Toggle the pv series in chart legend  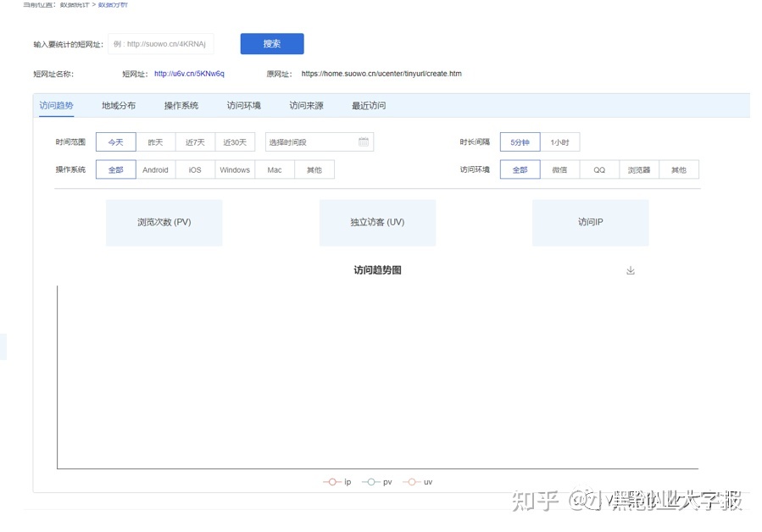(377, 482)
